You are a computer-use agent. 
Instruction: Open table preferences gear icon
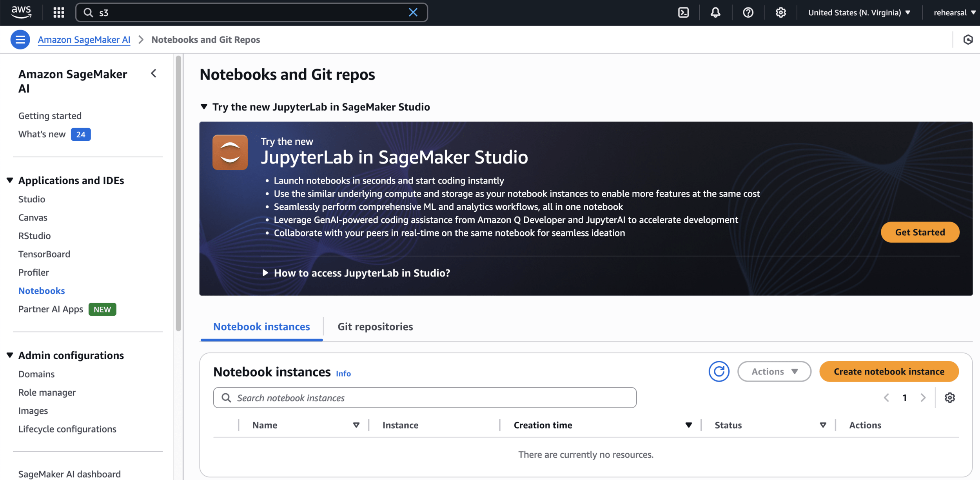949,398
